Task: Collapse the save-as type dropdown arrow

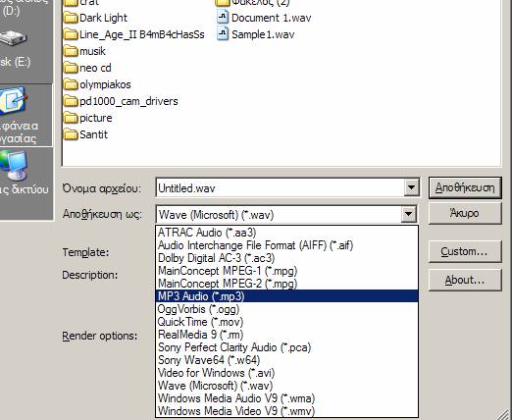Action: [409, 214]
